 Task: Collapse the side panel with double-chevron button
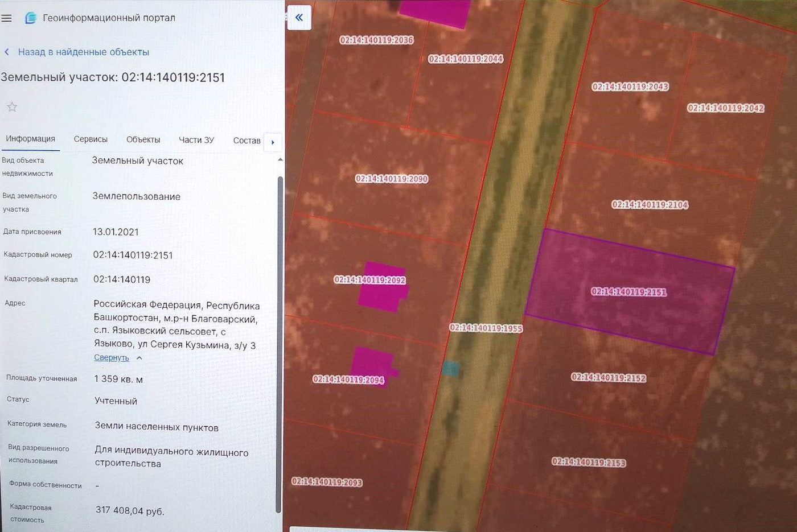pyautogui.click(x=299, y=18)
